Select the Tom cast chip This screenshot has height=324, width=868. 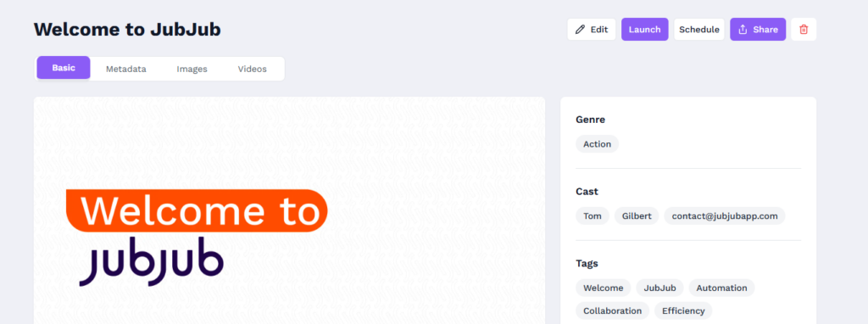[593, 216]
